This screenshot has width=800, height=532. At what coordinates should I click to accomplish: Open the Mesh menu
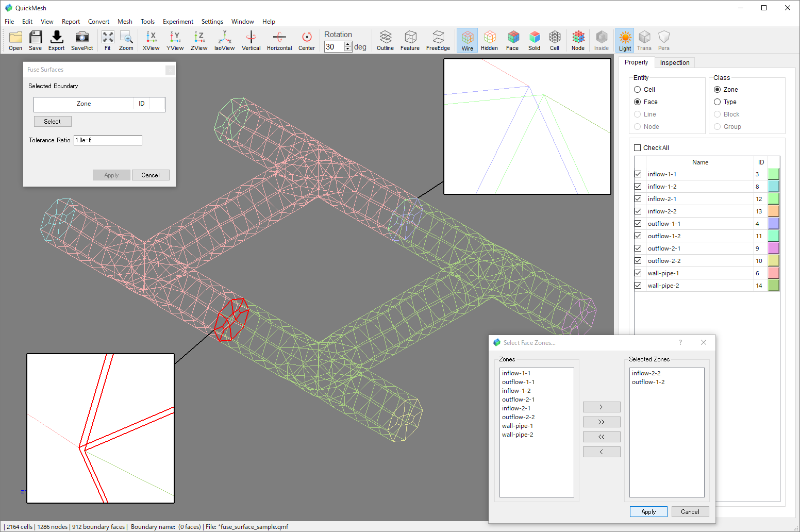coord(125,22)
